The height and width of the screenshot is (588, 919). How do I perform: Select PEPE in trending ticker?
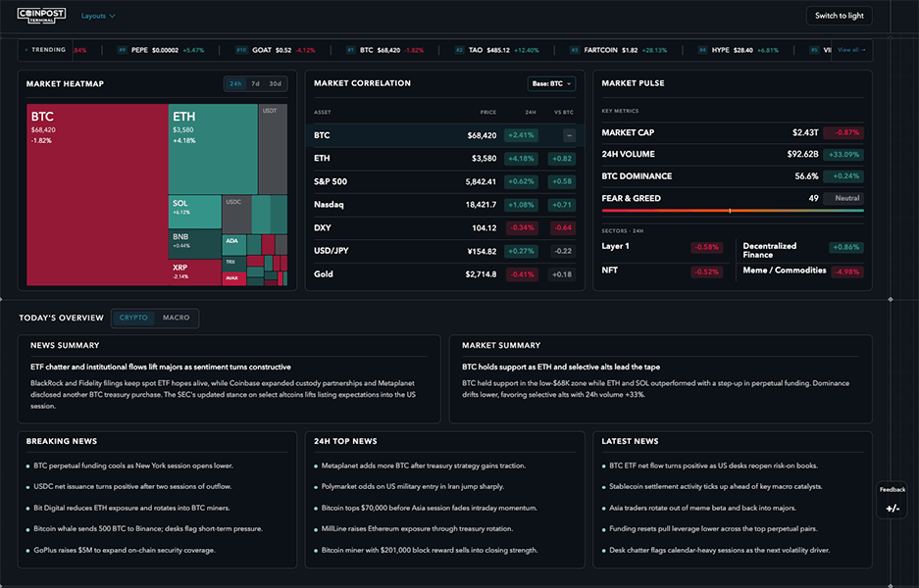(162, 50)
